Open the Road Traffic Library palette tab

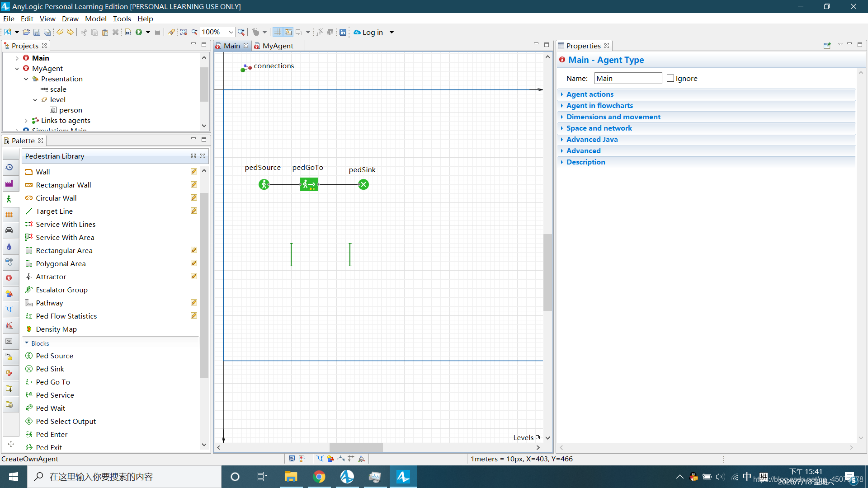[x=9, y=230]
